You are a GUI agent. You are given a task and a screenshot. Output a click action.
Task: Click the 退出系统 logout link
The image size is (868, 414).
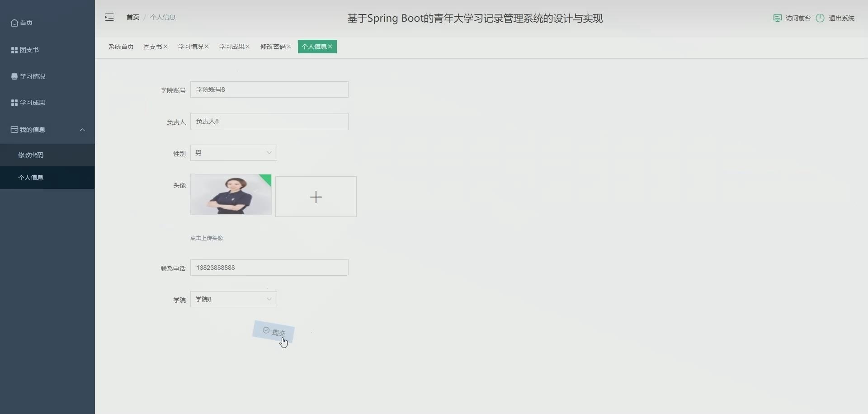point(841,18)
